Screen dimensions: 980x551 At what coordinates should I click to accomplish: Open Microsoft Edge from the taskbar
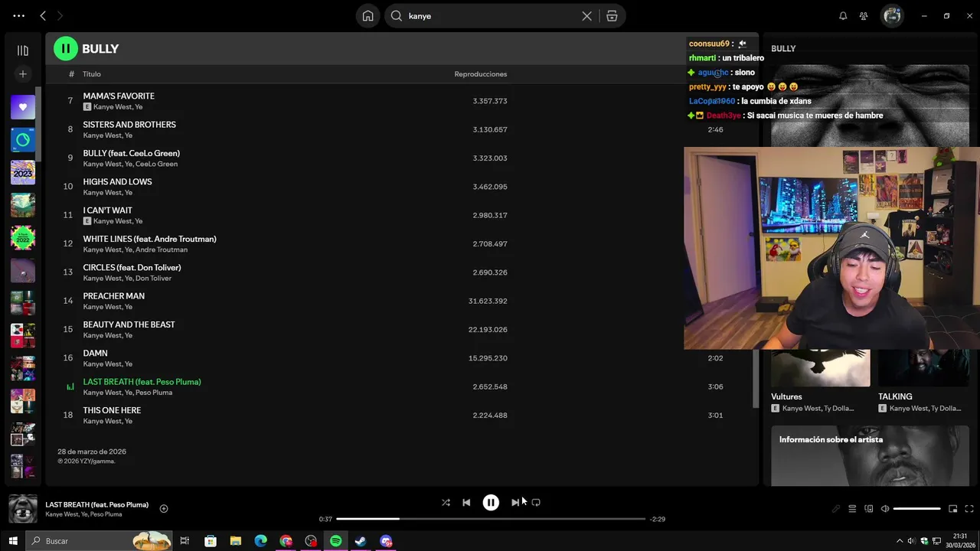pos(260,541)
